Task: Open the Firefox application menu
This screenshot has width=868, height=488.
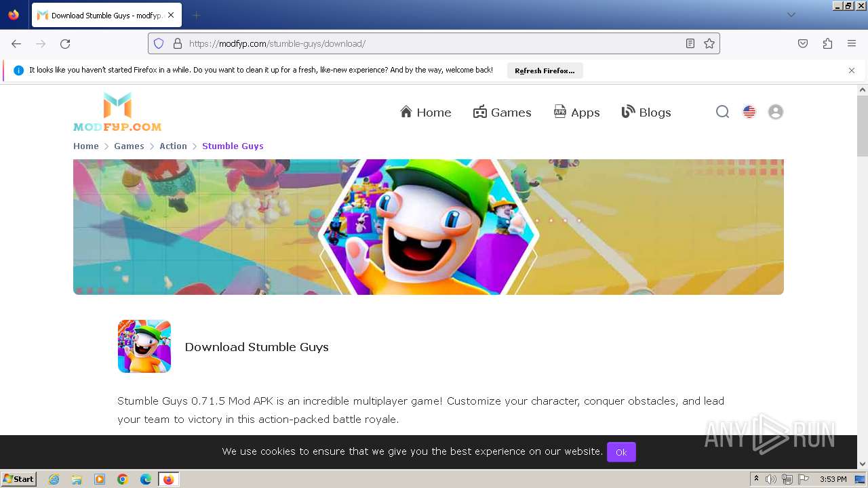Action: click(852, 43)
